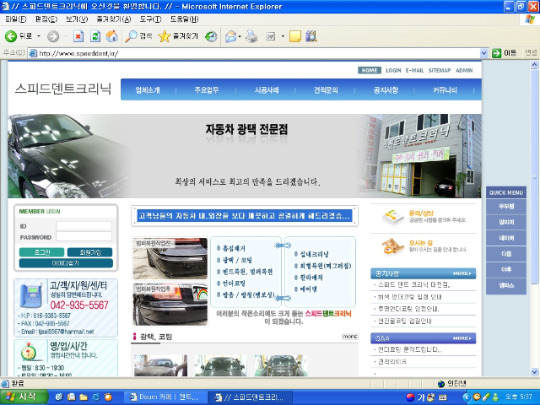The width and height of the screenshot is (540, 405).
Task: Click the 회원가입 button
Action: click(x=90, y=252)
